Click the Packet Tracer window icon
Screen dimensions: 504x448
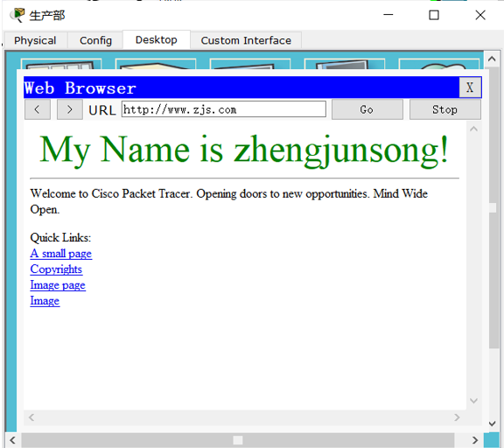coord(17,15)
